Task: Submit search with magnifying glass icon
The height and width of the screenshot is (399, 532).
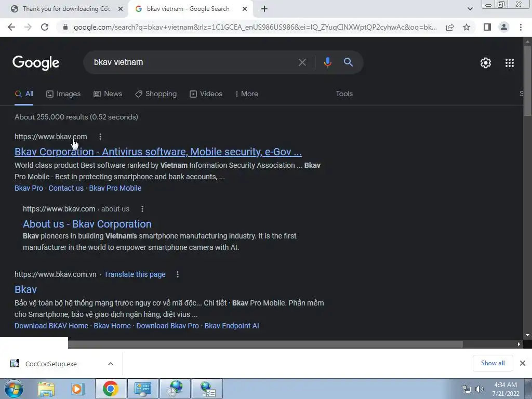Action: pyautogui.click(x=348, y=62)
